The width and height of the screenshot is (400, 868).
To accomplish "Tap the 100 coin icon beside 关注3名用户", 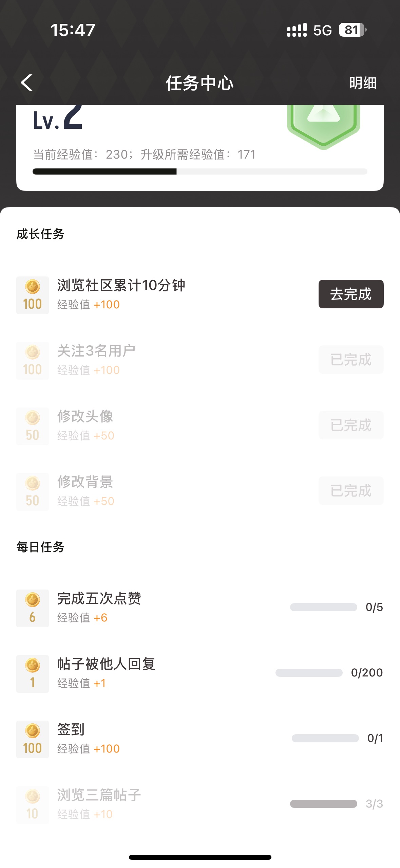I will pyautogui.click(x=33, y=361).
